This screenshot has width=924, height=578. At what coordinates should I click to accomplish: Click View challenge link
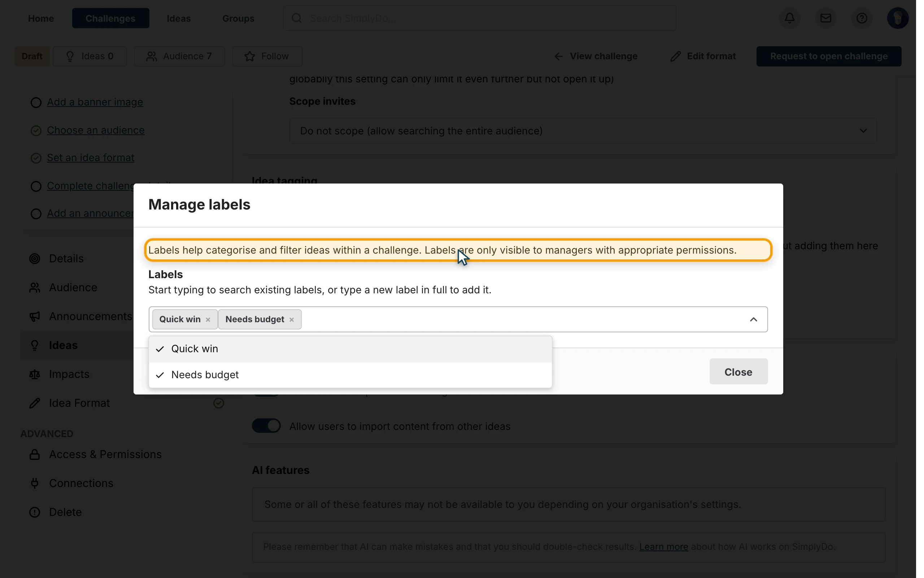(596, 56)
